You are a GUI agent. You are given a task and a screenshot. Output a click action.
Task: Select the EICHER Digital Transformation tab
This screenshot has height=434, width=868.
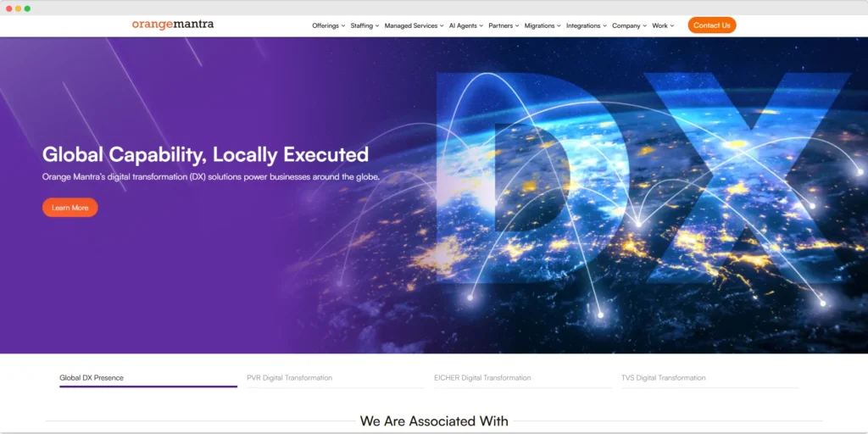(522, 378)
